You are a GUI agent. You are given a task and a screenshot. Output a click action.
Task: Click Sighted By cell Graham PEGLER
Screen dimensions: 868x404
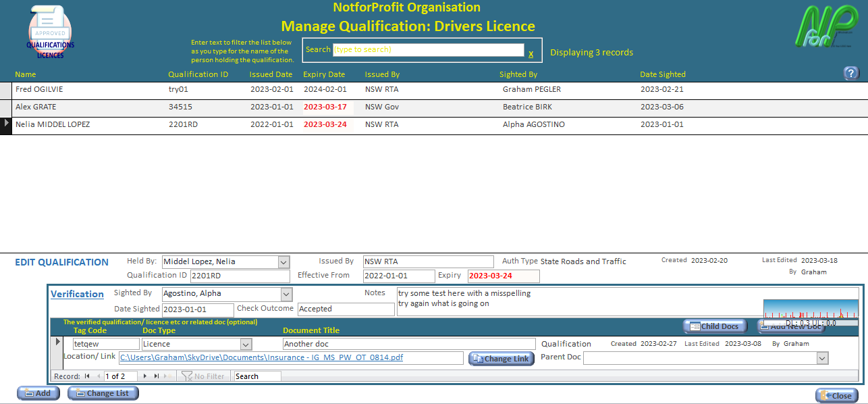[532, 89]
